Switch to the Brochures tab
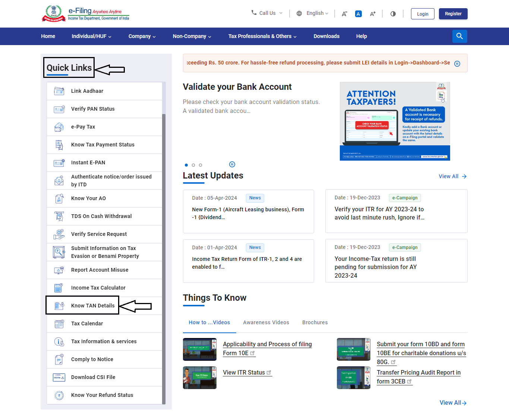The height and width of the screenshot is (420, 509). 315,322
